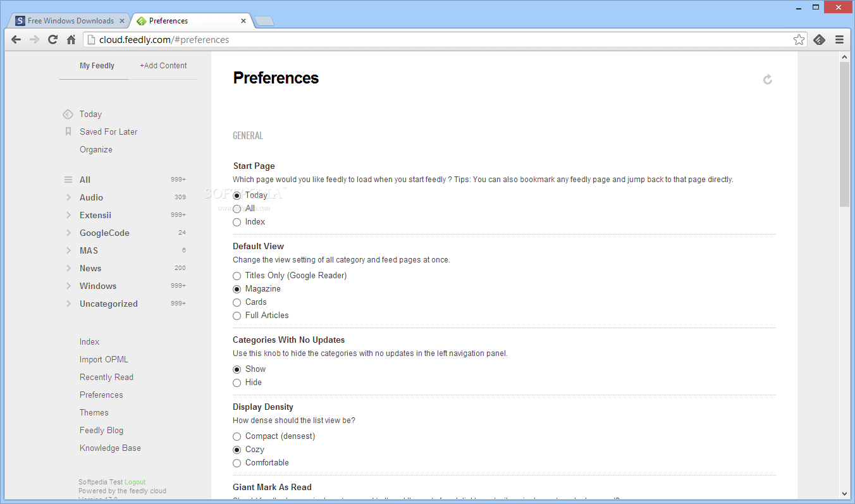
Task: Click the vertical scrollbar thumb
Action: pyautogui.click(x=844, y=134)
